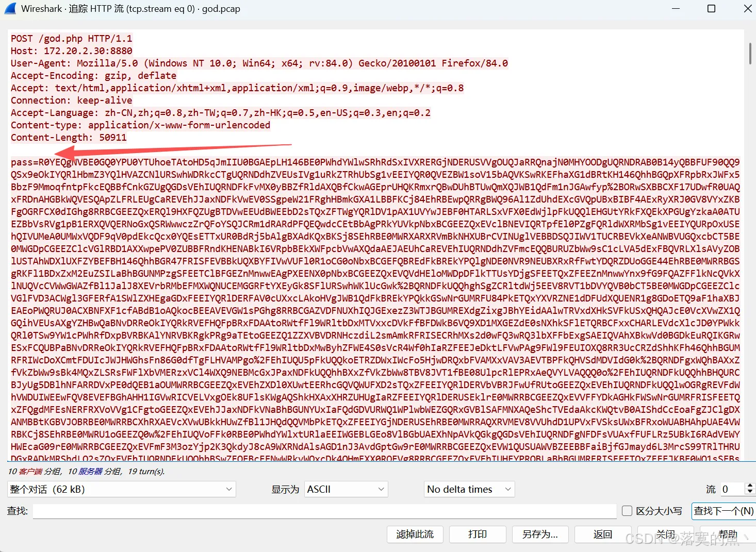Open the 整个对话 (62 kB) conversation dropdown
Screen dimensions: 756x552
tap(122, 489)
